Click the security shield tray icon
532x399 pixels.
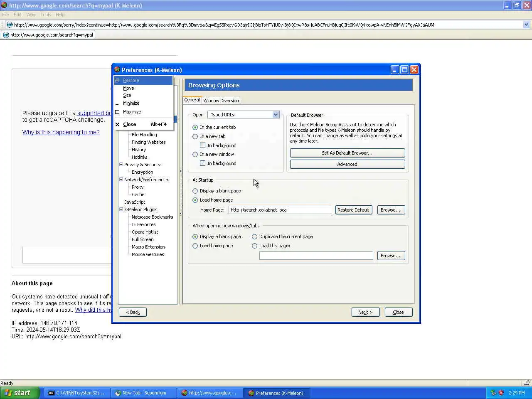pyautogui.click(x=501, y=393)
